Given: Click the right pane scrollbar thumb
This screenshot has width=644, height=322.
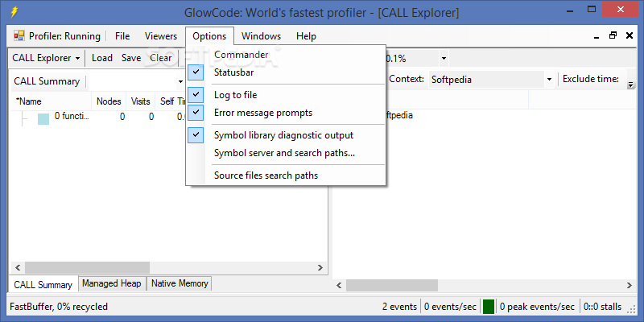Looking at the screenshot, I should point(392,285).
